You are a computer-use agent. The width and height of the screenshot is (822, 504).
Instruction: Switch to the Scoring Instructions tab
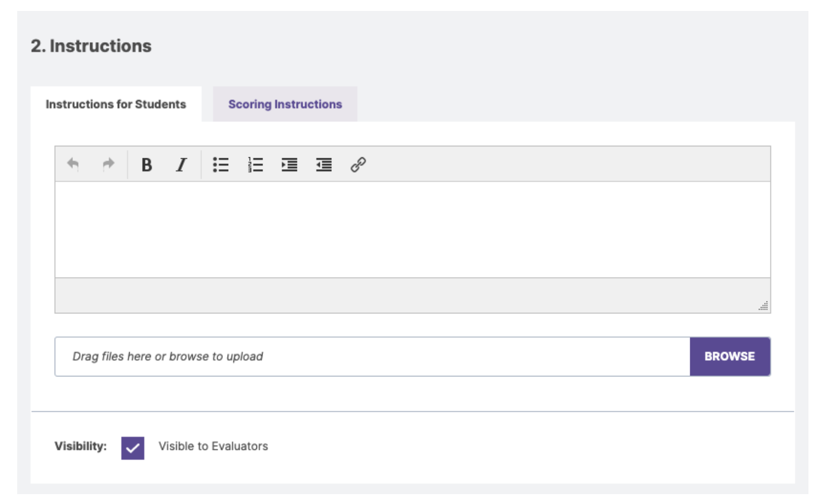click(x=285, y=104)
